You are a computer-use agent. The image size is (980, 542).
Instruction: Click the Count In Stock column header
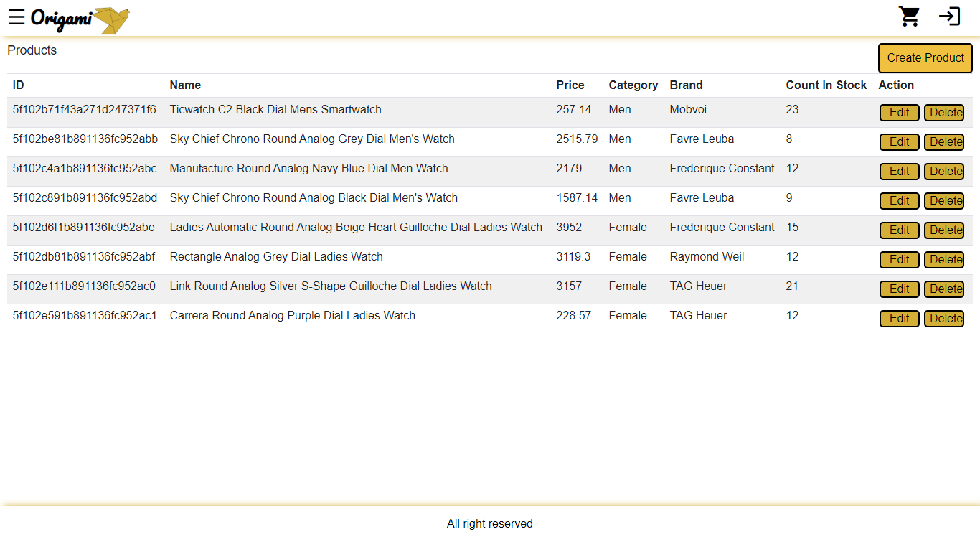click(x=826, y=85)
